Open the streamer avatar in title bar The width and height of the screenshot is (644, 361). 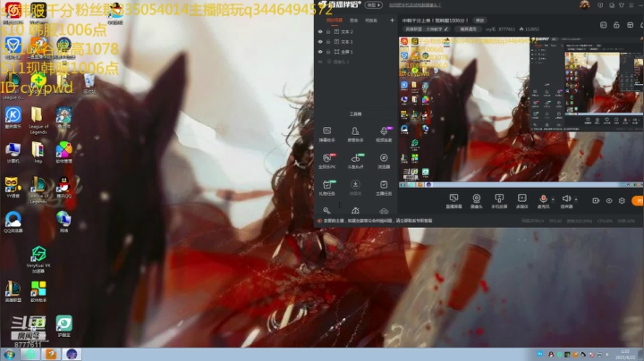pyautogui.click(x=584, y=5)
